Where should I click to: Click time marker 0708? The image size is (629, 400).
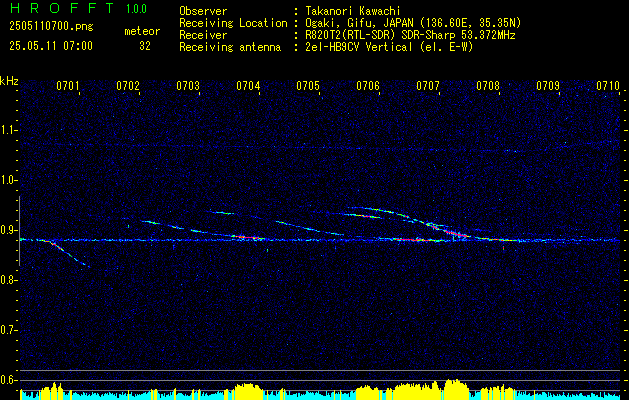point(488,85)
